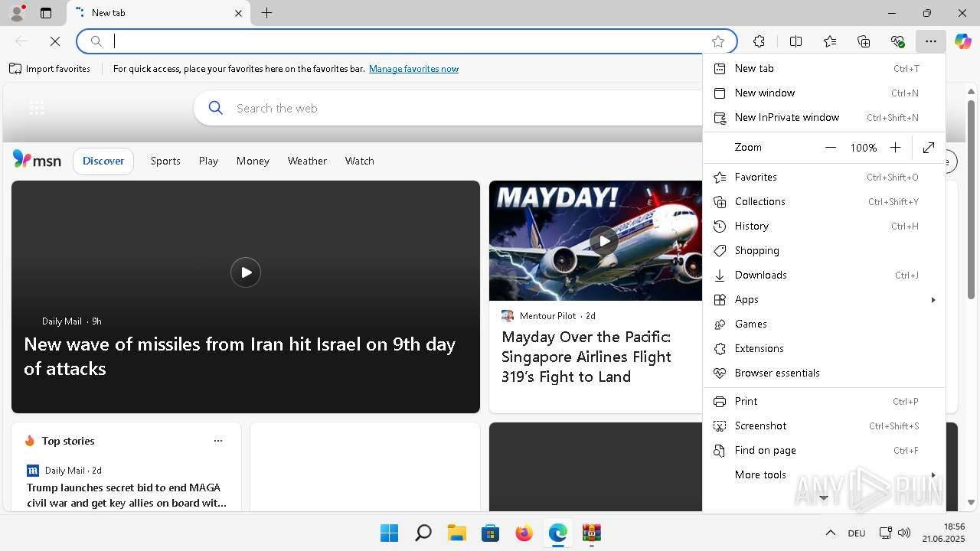Choose New InPrivate window
980x551 pixels.
coord(824,117)
